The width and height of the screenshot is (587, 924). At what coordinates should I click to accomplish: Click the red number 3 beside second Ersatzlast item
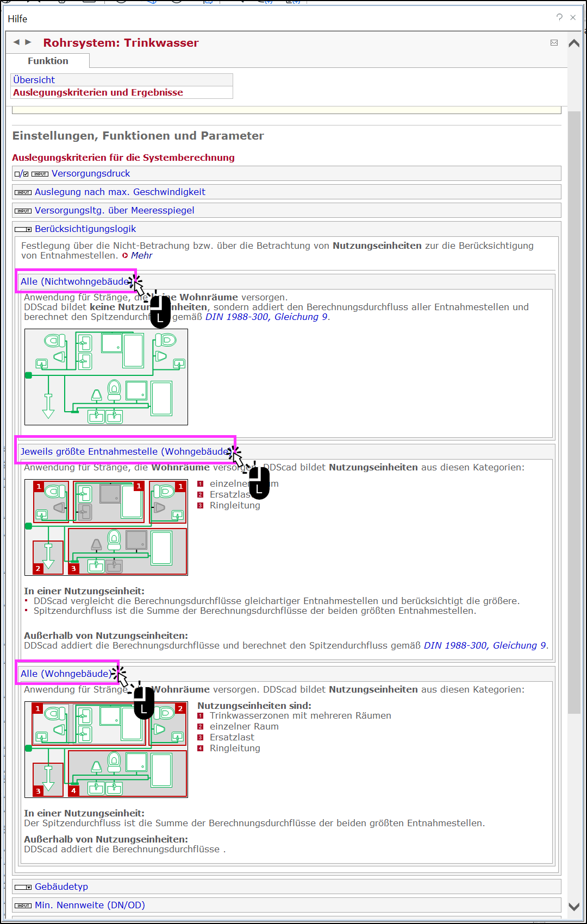point(200,738)
